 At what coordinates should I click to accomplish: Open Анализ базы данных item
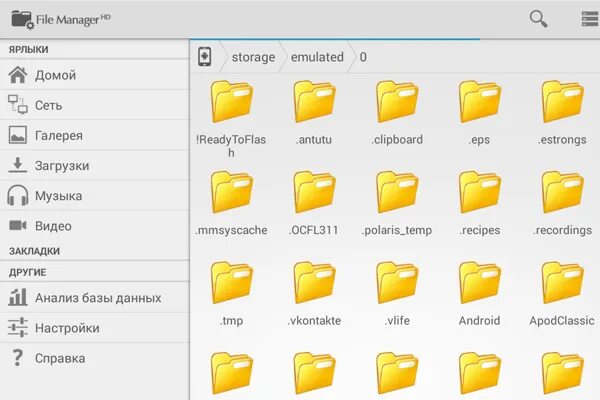95,298
